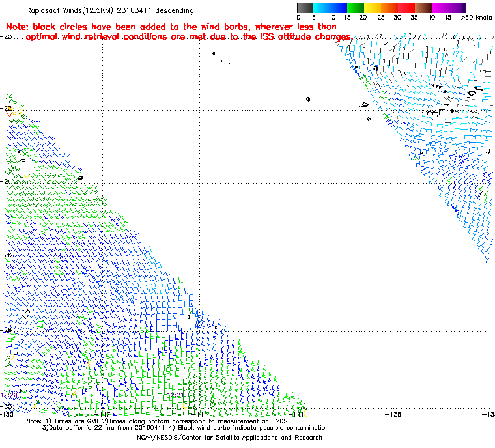Image resolution: width=495 pixels, height=448 pixels.
Task: Select the '-138' longitude axis label
Action: point(393,414)
